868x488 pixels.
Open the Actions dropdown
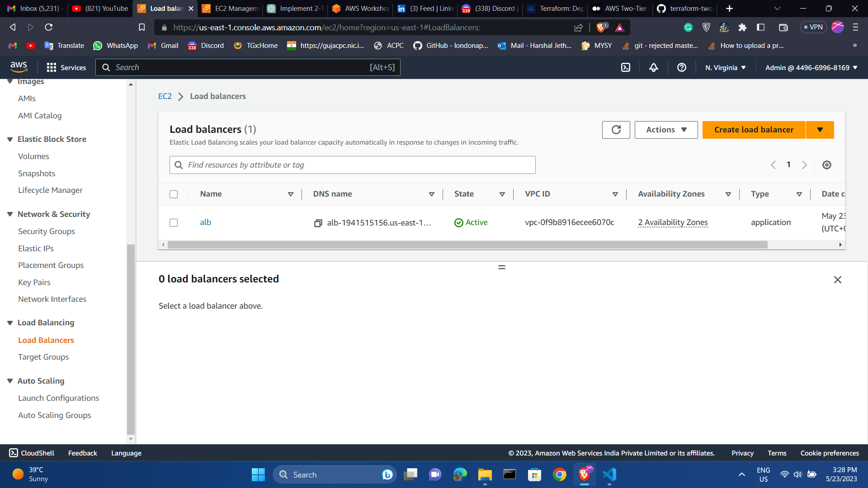tap(666, 130)
